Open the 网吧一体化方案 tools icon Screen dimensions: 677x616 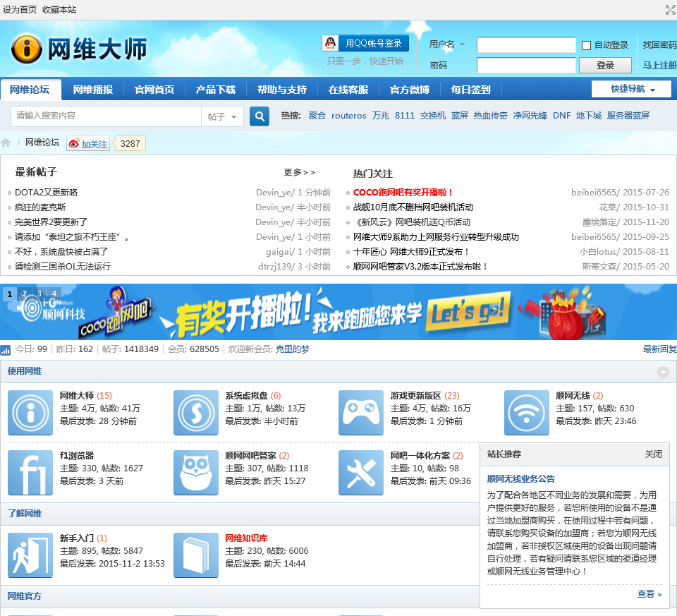[x=361, y=473]
